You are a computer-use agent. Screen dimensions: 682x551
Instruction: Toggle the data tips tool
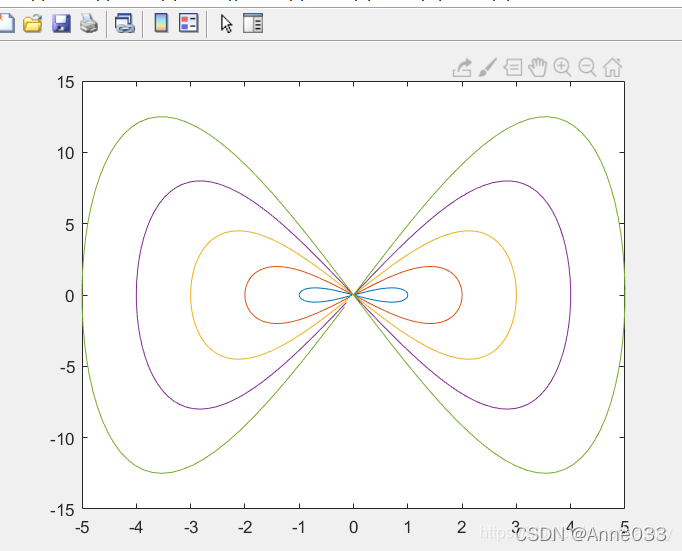click(513, 67)
